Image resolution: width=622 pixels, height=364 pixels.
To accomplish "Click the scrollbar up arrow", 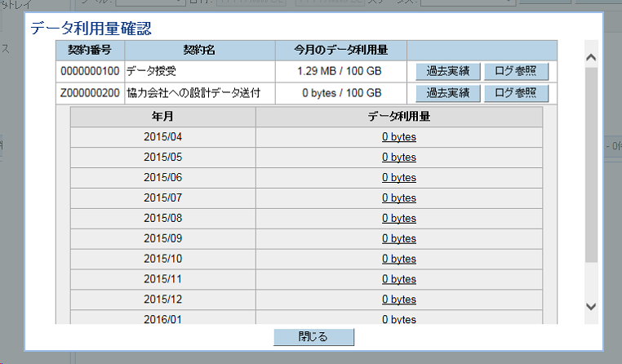I will click(592, 59).
